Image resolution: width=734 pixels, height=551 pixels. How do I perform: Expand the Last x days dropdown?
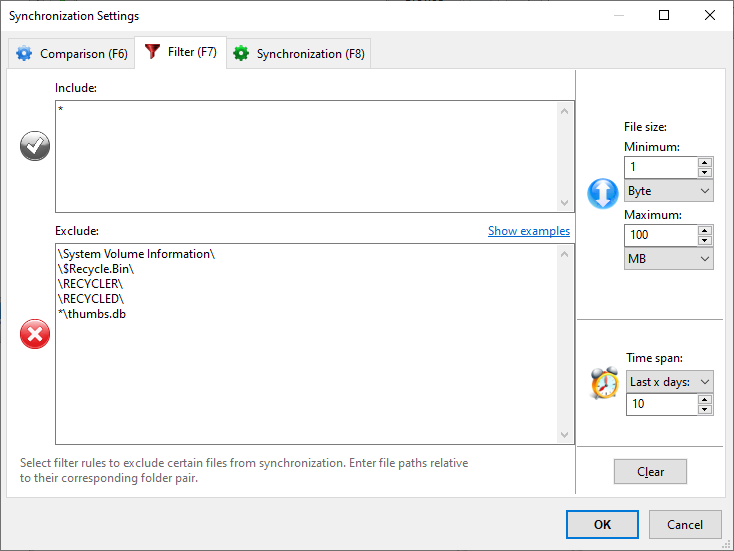(670, 382)
